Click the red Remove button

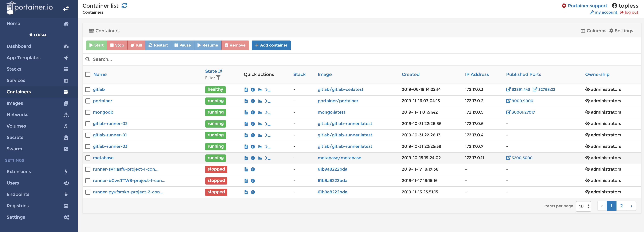click(x=235, y=45)
